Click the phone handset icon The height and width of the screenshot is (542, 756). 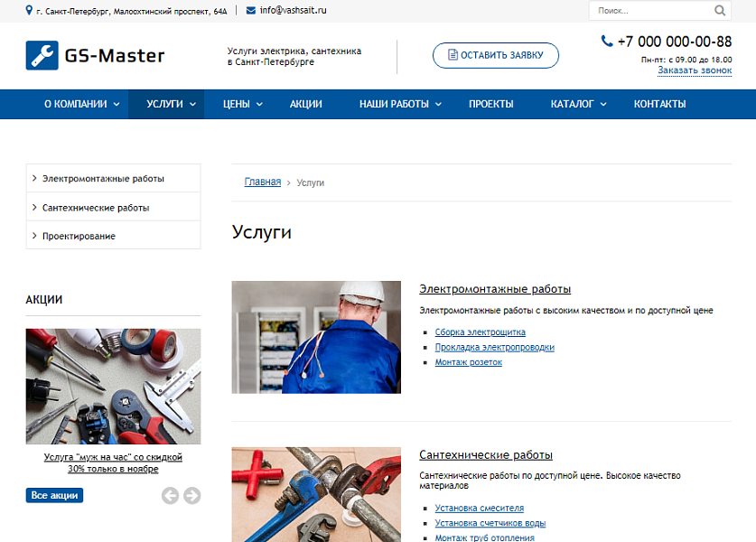click(607, 42)
